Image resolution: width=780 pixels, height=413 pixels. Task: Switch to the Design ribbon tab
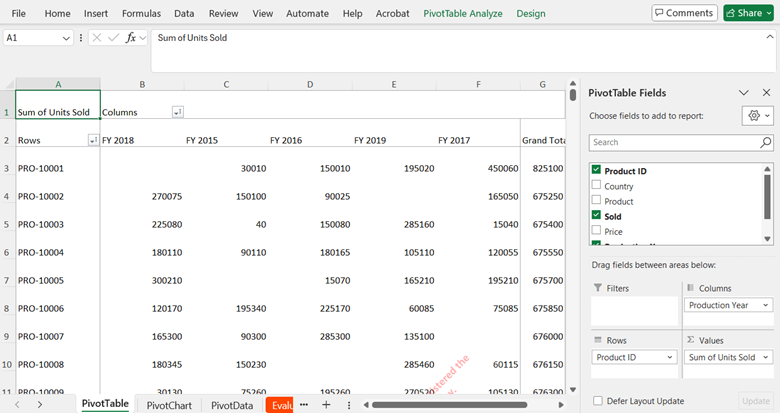click(531, 13)
